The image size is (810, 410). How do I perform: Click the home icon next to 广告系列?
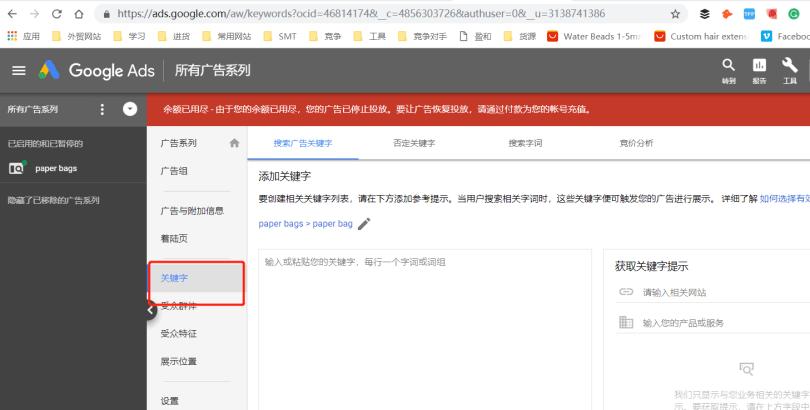[234, 143]
